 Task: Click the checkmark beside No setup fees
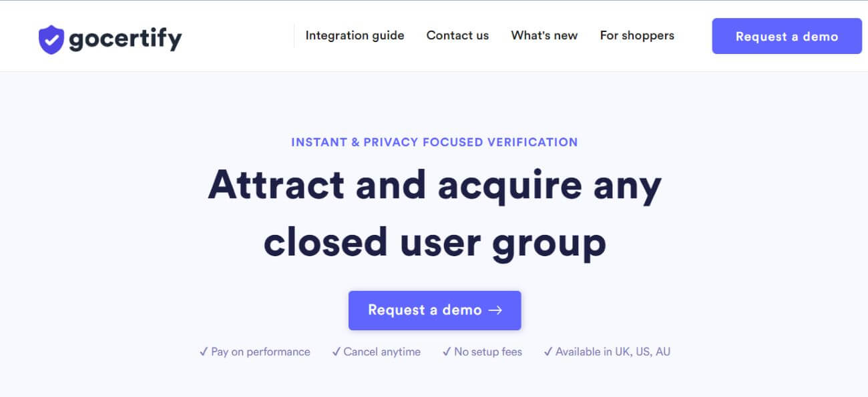[447, 352]
